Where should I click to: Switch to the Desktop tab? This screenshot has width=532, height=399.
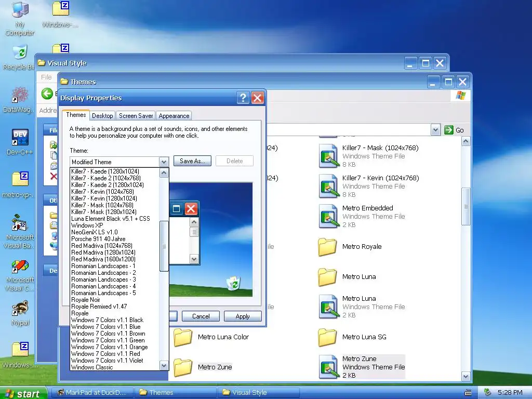(102, 116)
